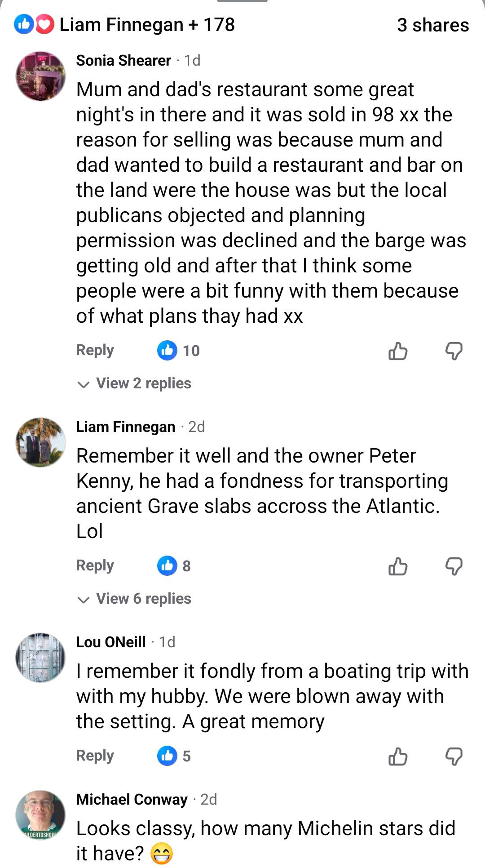
Task: View 6 replies under Liam Finnegan's comment
Action: pos(143,599)
